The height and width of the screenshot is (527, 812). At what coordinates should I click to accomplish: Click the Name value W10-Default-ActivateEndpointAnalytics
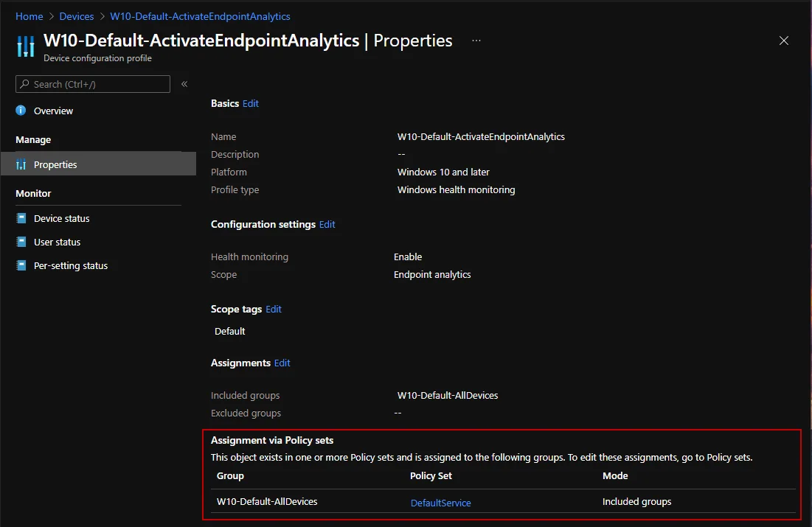pos(481,136)
